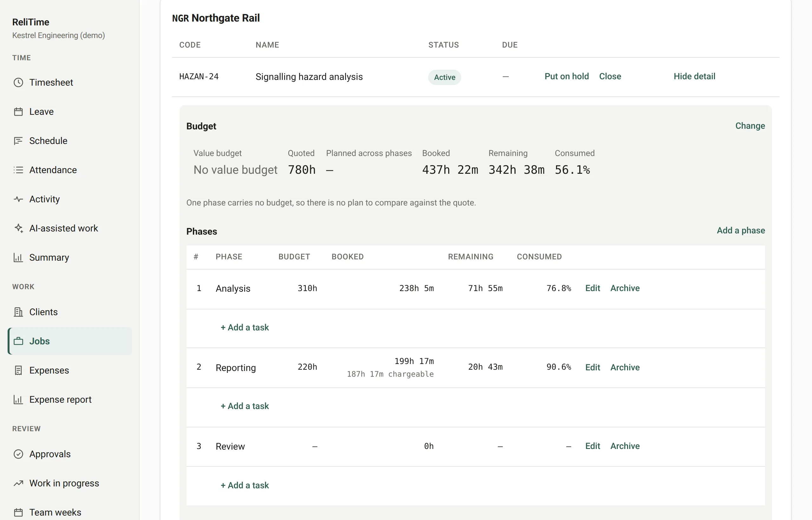This screenshot has width=812, height=520.
Task: Add a task under Review
Action: (245, 485)
